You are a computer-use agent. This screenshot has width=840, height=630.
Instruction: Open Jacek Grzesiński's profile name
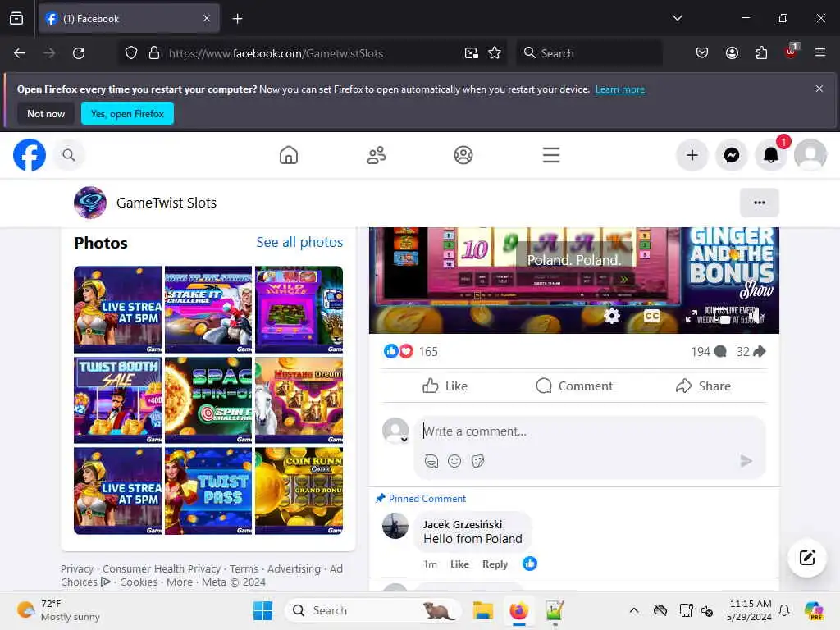tap(463, 524)
